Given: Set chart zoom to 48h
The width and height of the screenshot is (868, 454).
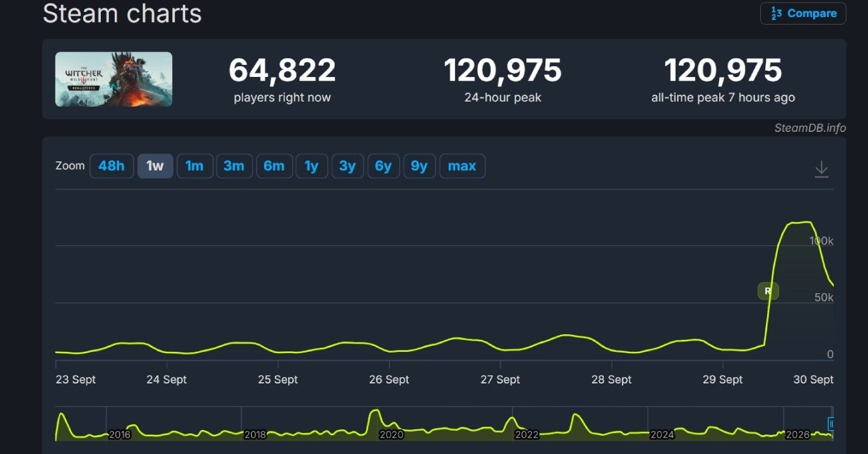Looking at the screenshot, I should pos(112,166).
